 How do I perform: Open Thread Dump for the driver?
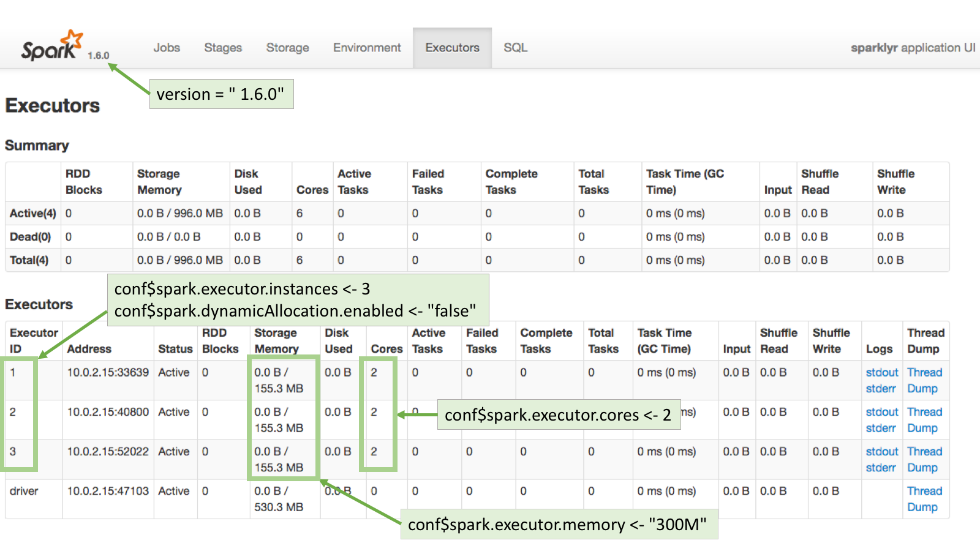point(924,499)
